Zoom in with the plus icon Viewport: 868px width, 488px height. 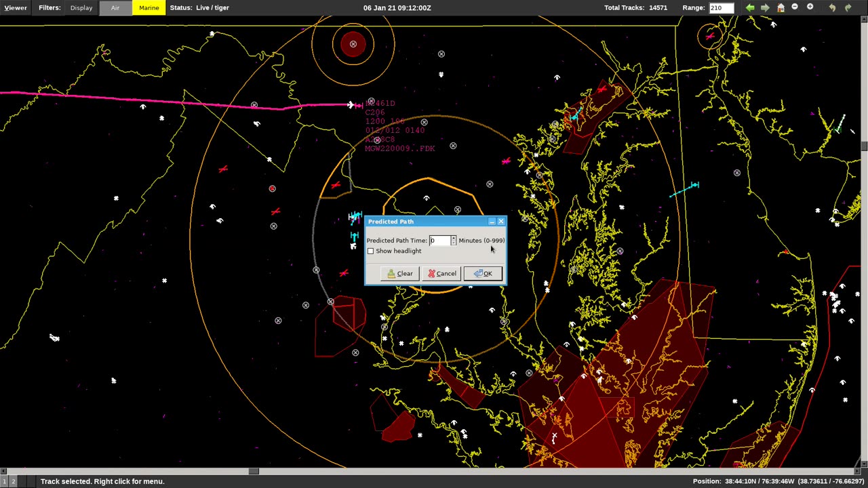(x=810, y=7)
